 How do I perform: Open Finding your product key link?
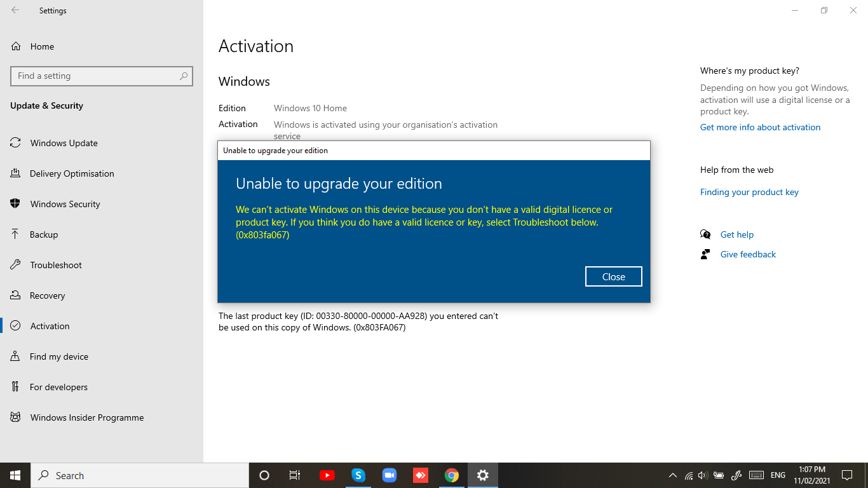coord(749,192)
